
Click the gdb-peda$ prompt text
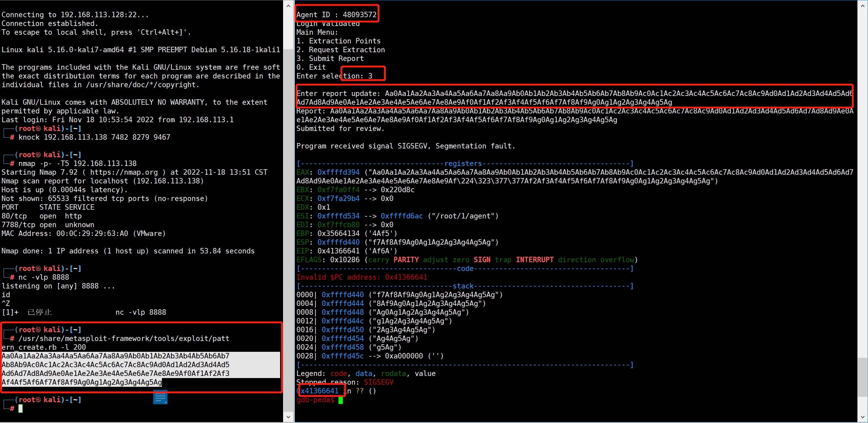click(x=315, y=400)
